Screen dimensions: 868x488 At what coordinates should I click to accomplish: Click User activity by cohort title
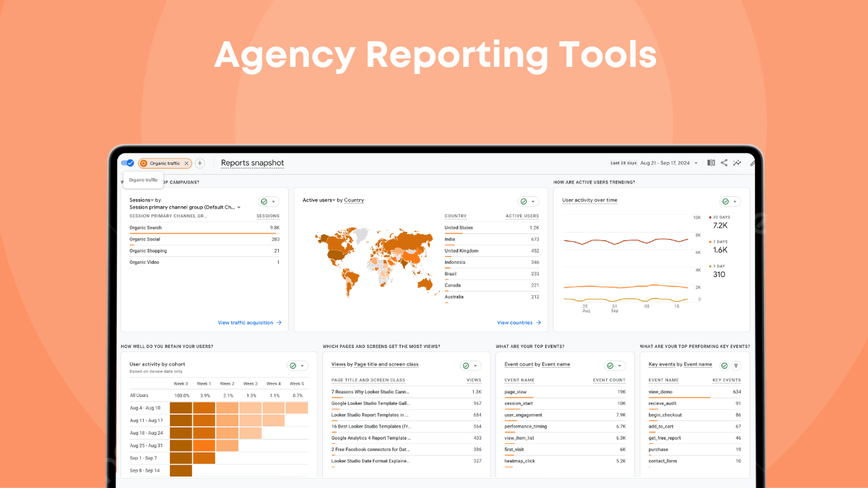[156, 364]
